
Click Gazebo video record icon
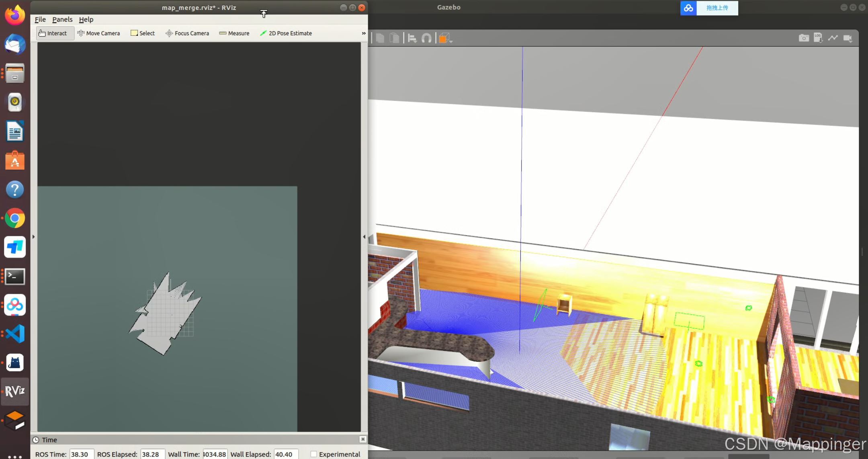(848, 38)
